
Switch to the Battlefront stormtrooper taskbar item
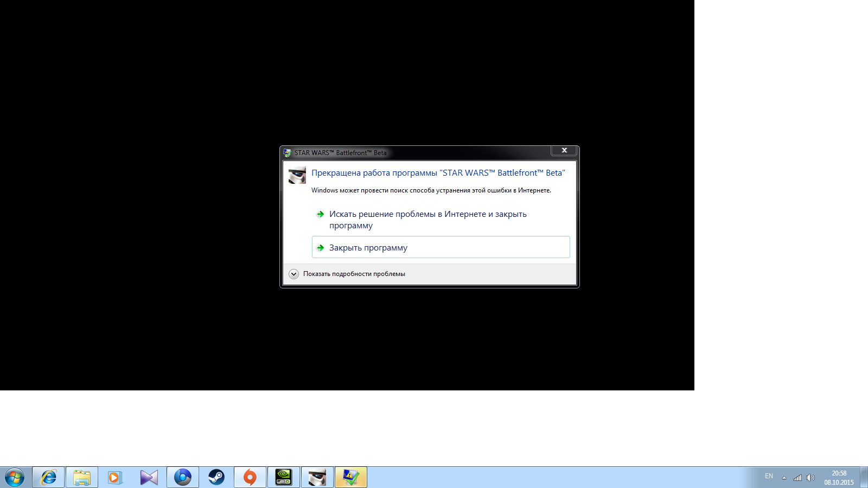pos(317,477)
